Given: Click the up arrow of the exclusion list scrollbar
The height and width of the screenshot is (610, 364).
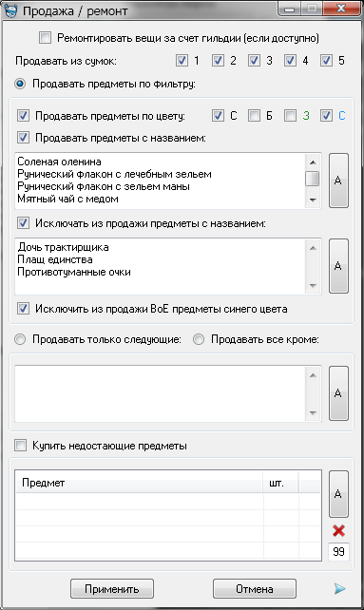Looking at the screenshot, I should tap(313, 247).
